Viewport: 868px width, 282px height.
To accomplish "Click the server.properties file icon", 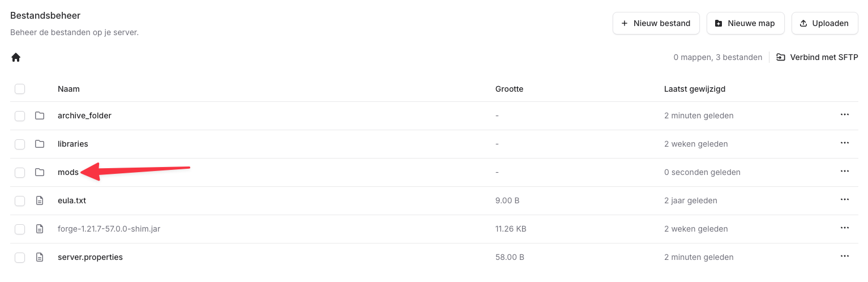I will coord(40,257).
